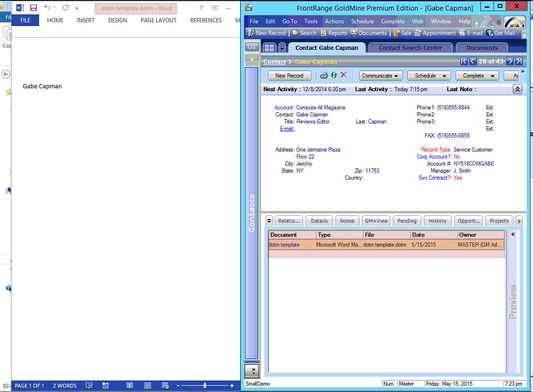
Task: Click the print icon in GoldMine toolbar
Action: 324,75
